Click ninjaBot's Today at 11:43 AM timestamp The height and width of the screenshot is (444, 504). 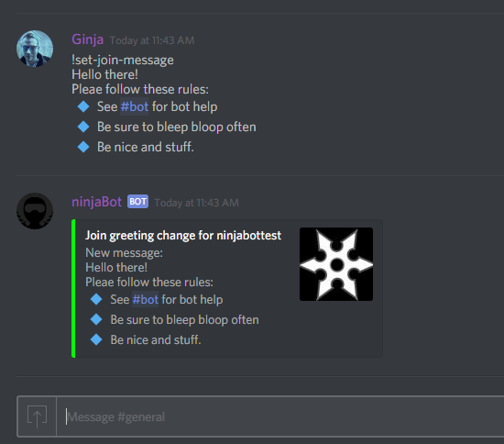click(x=197, y=203)
